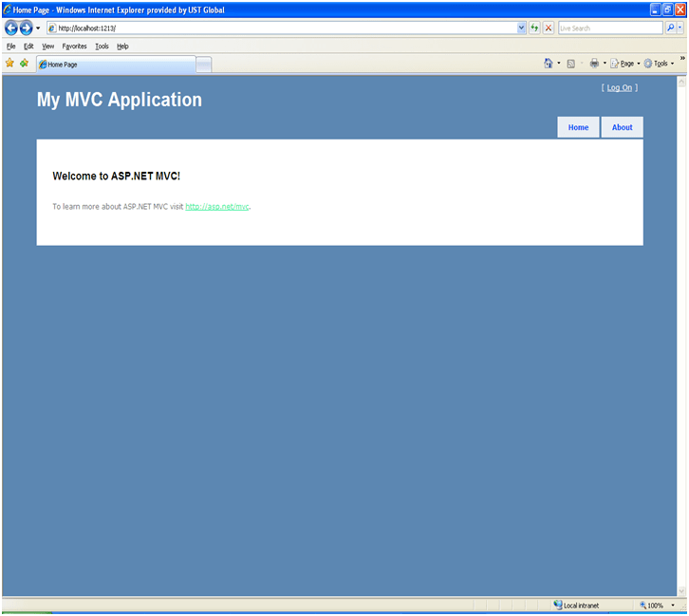Click the Add to Favorites star-plus icon
The image size is (689, 616).
pos(24,64)
